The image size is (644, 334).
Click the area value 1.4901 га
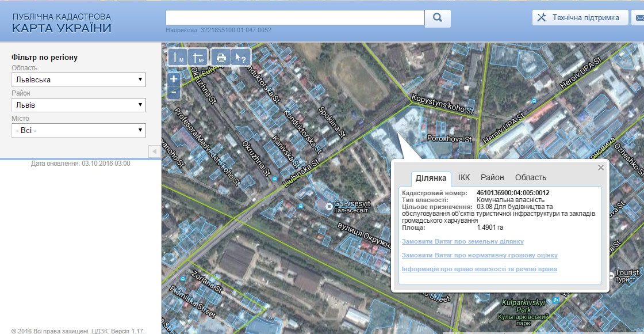[489, 227]
